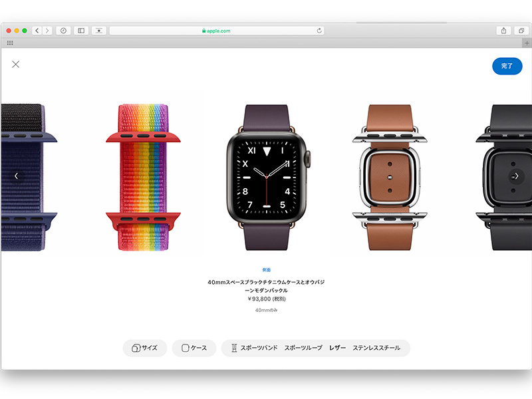Open the Share icon in toolbar
Image resolution: width=532 pixels, height=399 pixels.
coord(503,31)
